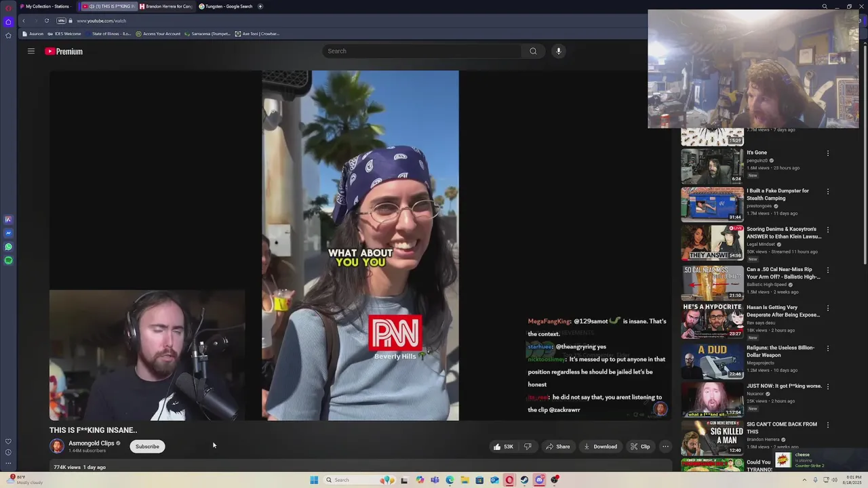Image resolution: width=868 pixels, height=488 pixels.
Task: Open the Asmongold Clips channel avatar
Action: pyautogui.click(x=57, y=446)
